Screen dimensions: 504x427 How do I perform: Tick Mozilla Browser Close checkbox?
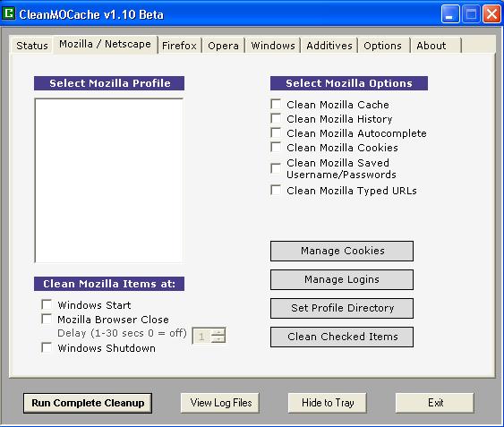pos(47,319)
